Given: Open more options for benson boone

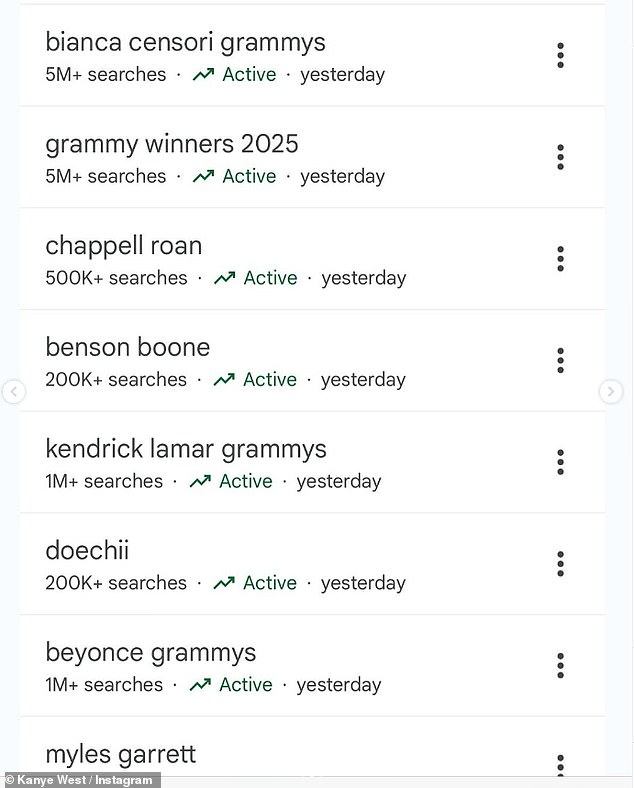Looking at the screenshot, I should coord(560,360).
